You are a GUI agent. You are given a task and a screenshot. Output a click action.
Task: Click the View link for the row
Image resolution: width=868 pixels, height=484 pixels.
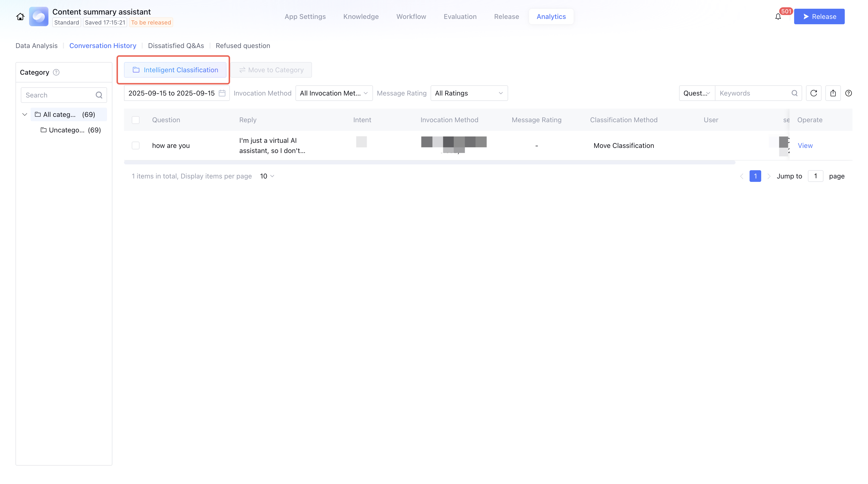click(x=805, y=145)
